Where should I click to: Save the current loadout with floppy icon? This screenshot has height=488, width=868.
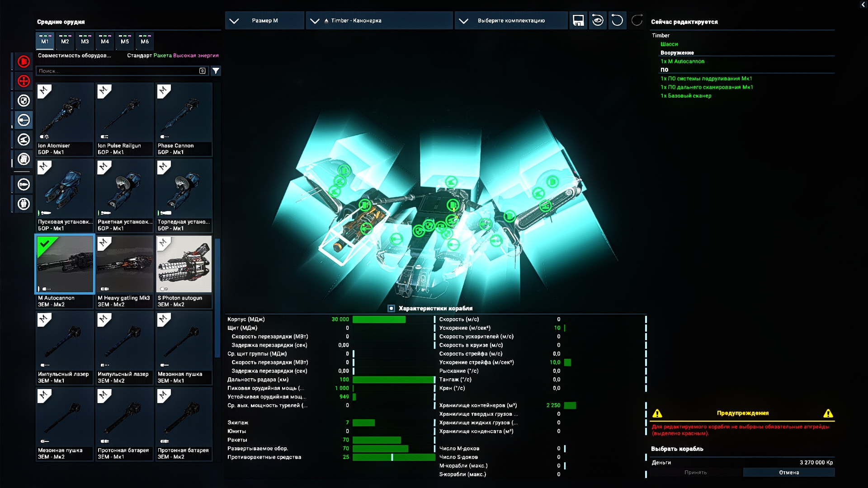(578, 20)
